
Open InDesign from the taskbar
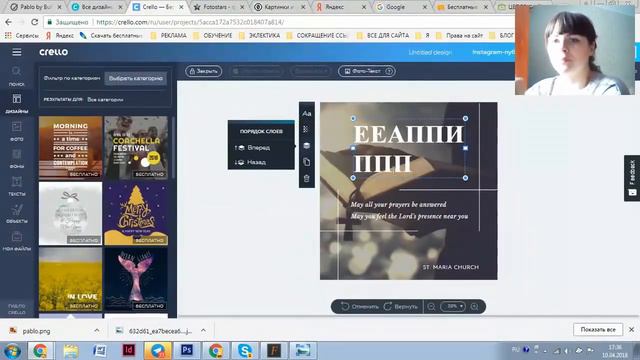pyautogui.click(x=129, y=350)
